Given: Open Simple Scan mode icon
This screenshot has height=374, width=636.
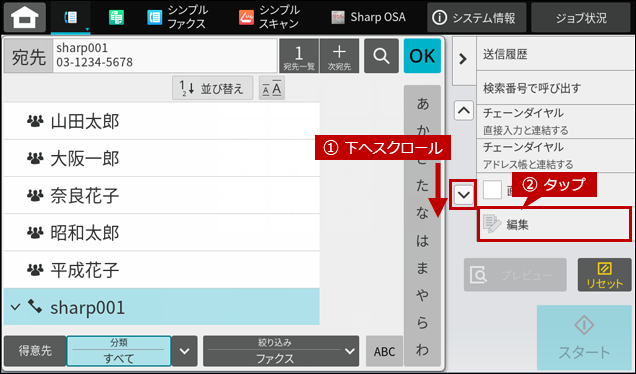Looking at the screenshot, I should (246, 17).
